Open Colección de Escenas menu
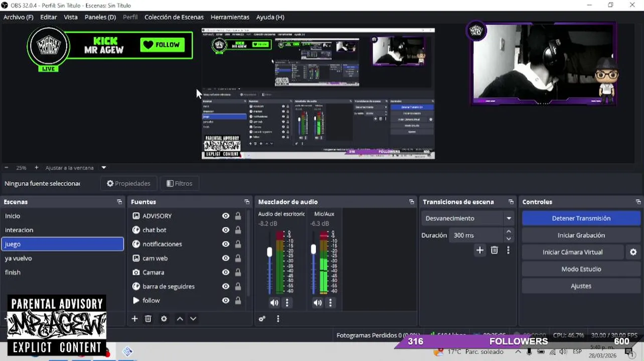Screen dimensions: 644x361 click(174, 17)
